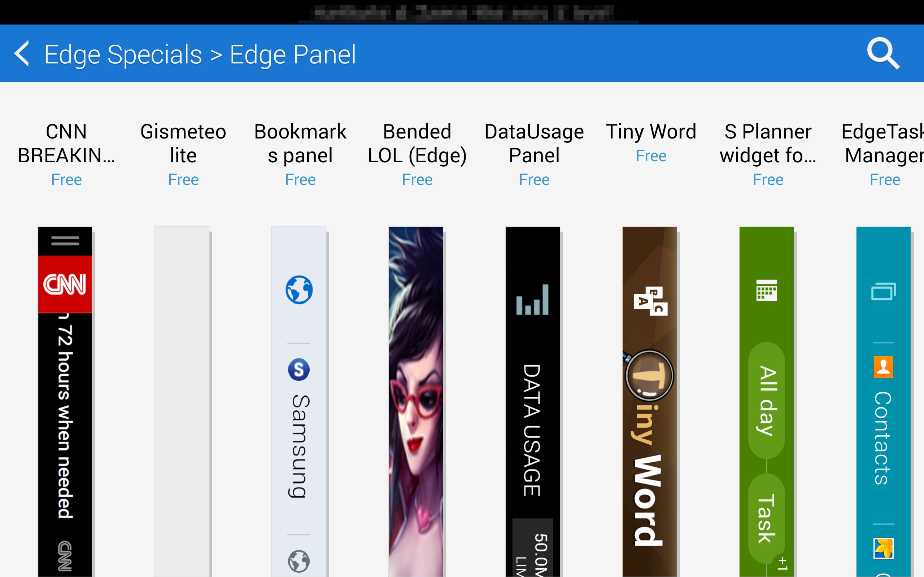Tap the multi-window icon in EdgeTask panel
The width and height of the screenshot is (924, 577).
(x=883, y=292)
